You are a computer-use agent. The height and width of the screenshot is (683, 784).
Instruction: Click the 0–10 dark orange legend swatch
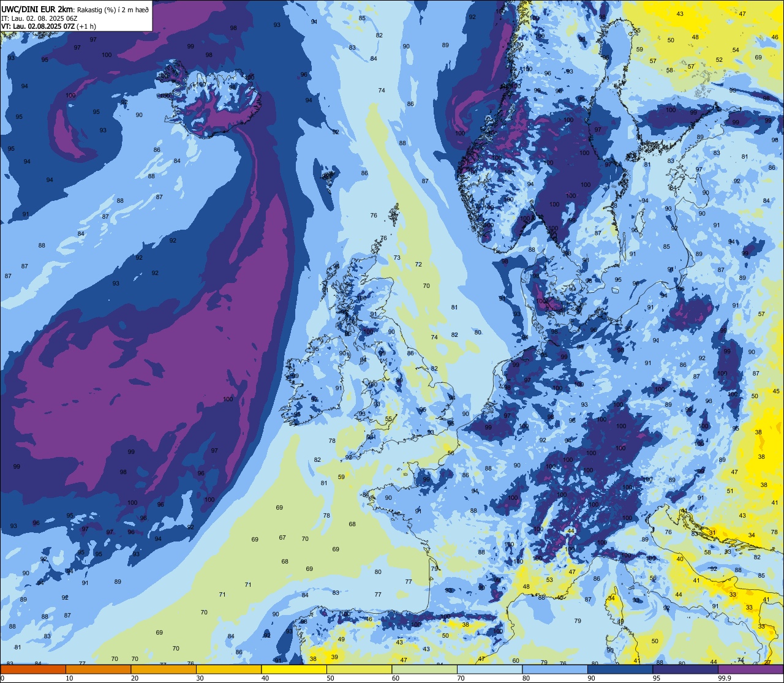[x=33, y=670]
